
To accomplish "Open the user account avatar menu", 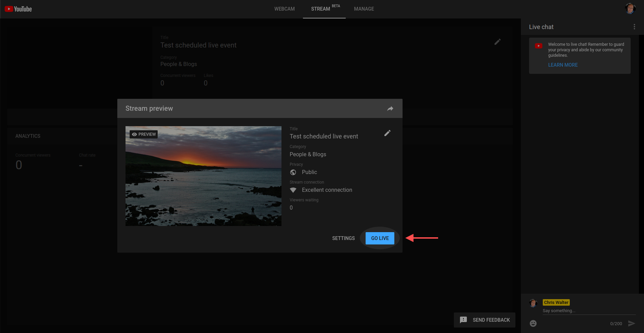I will (x=630, y=9).
